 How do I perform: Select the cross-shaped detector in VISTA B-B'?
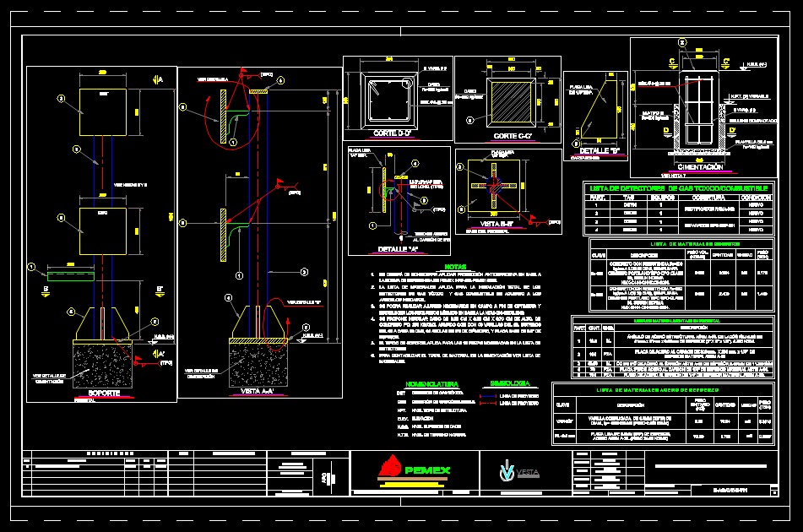point(494,185)
